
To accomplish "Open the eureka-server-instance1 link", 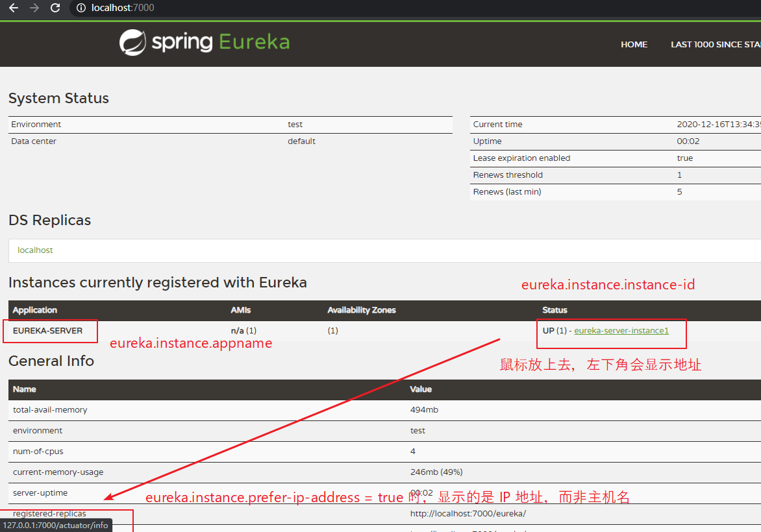I will [621, 331].
